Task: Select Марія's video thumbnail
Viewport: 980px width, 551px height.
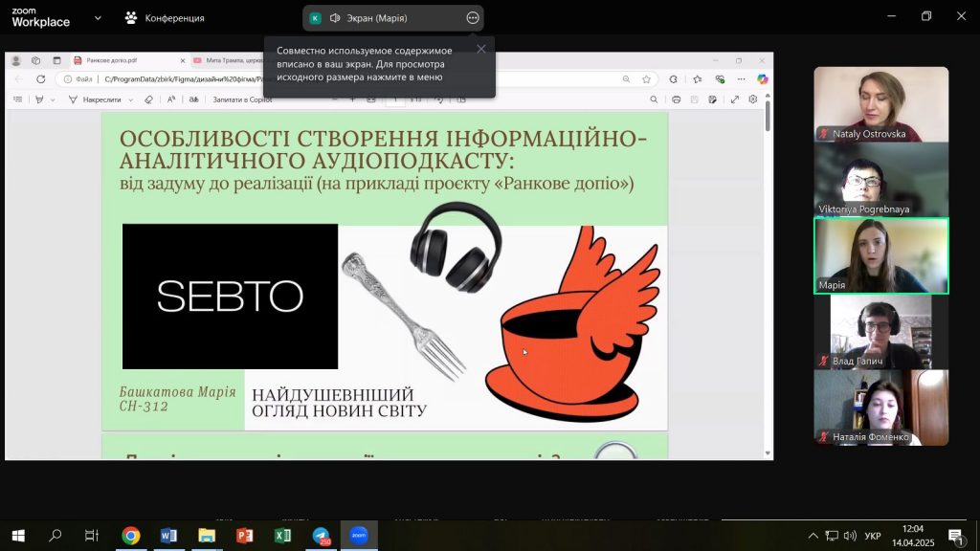Action: [x=880, y=255]
